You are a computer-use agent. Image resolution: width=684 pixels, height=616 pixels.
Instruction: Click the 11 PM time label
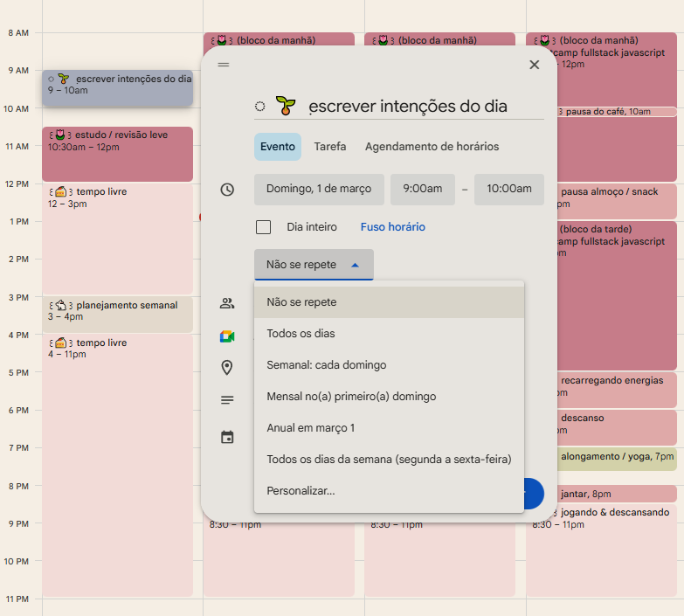[x=17, y=599]
